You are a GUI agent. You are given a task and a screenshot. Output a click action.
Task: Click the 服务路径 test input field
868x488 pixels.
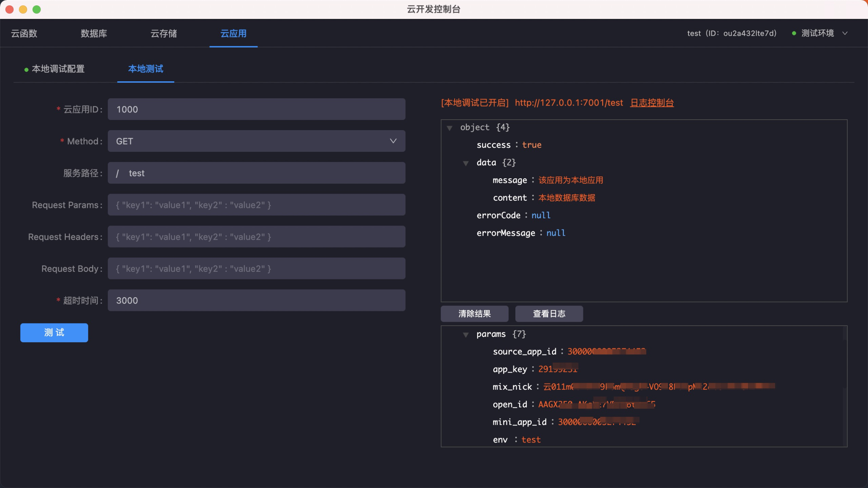(256, 173)
